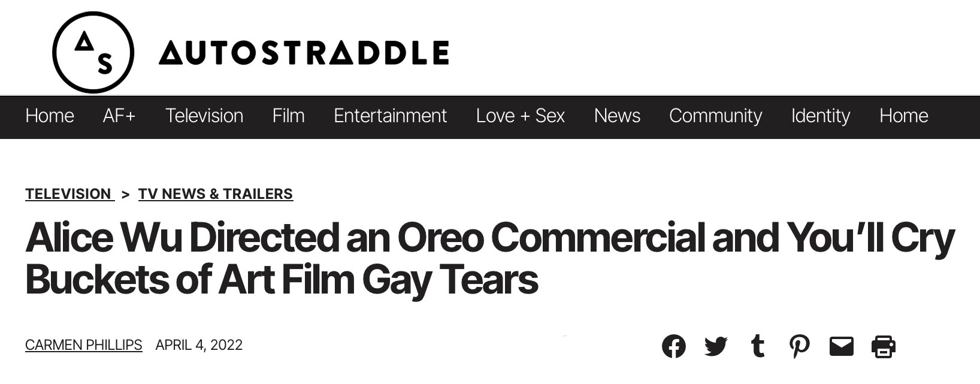Pin article to Pinterest
The height and width of the screenshot is (384, 980).
click(799, 346)
